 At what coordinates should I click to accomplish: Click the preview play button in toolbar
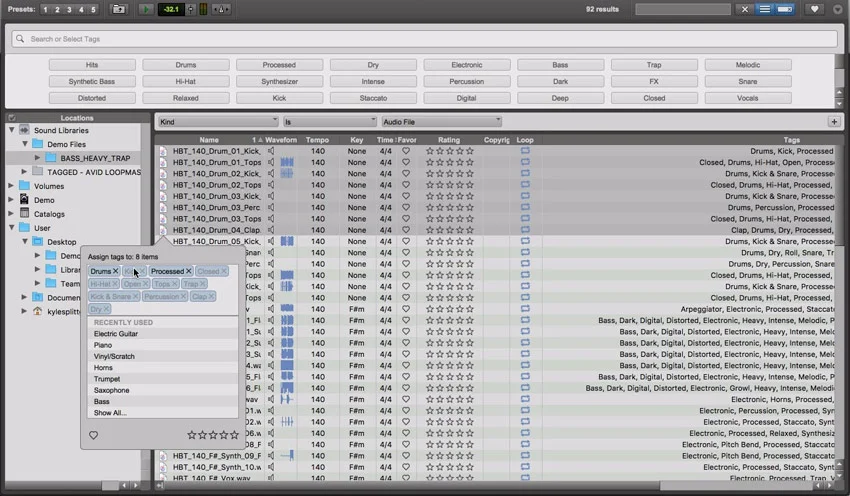pyautogui.click(x=145, y=9)
